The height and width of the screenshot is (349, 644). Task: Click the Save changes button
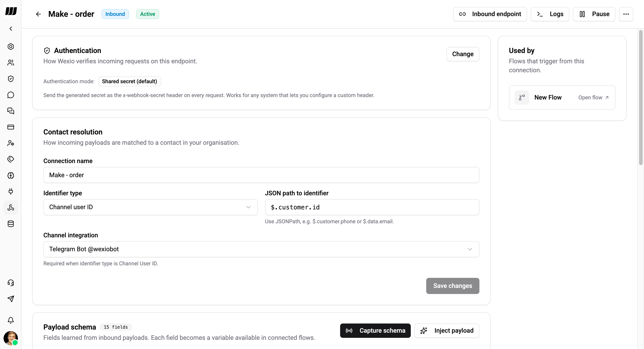[x=452, y=286]
